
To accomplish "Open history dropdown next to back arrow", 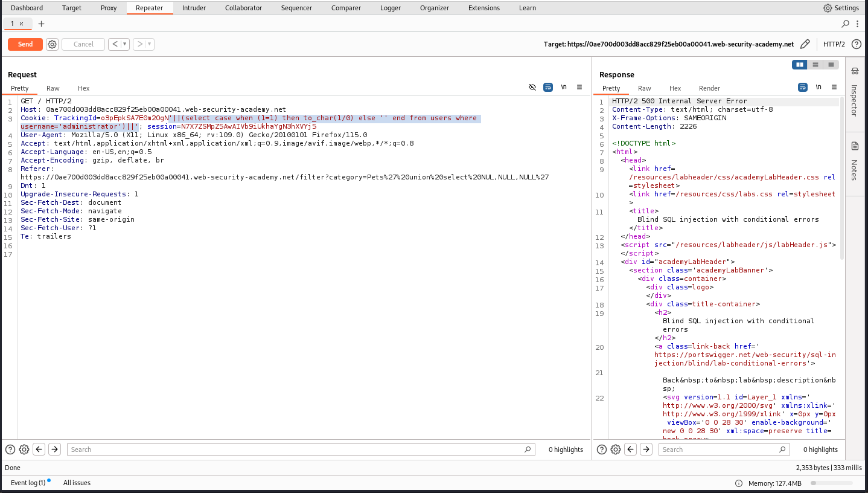I will pyautogui.click(x=125, y=44).
